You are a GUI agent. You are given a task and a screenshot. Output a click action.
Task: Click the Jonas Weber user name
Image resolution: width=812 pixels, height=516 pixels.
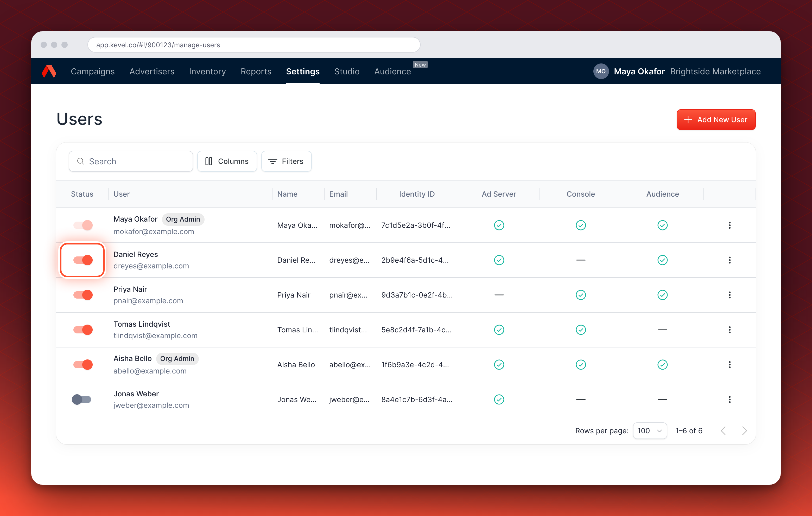(136, 394)
